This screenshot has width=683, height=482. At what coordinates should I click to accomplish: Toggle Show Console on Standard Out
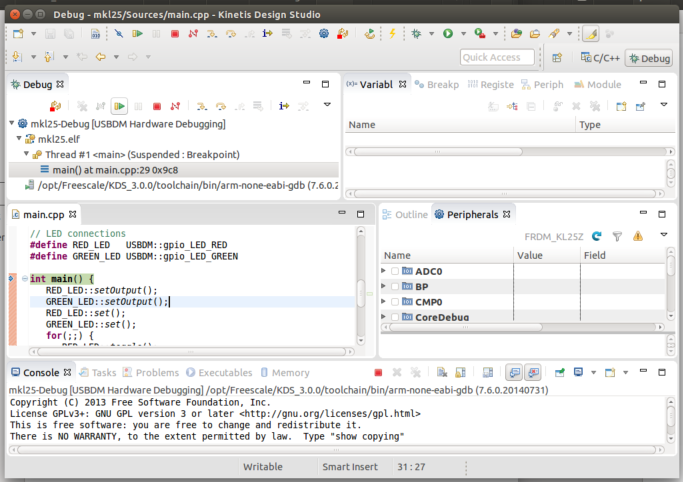coord(514,372)
